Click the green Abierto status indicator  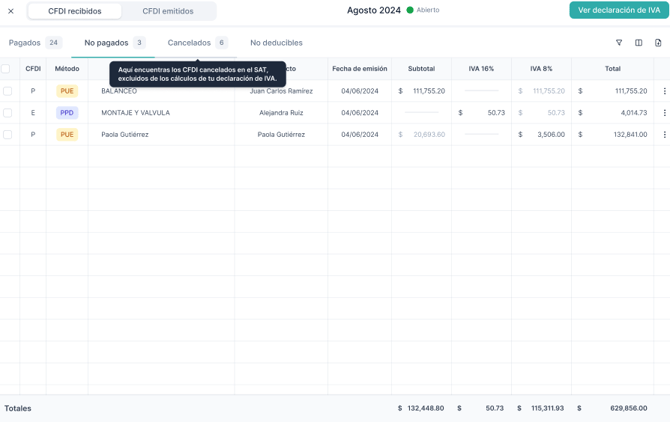pyautogui.click(x=423, y=10)
